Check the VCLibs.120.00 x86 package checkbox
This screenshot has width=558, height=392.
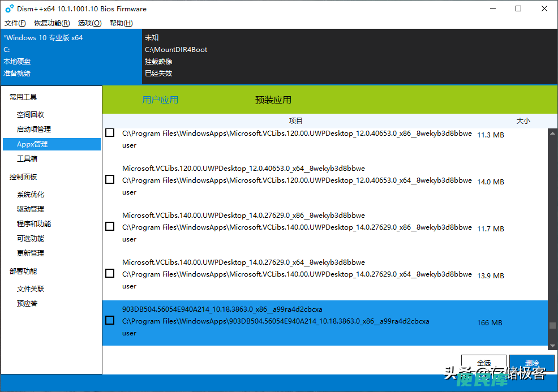click(110, 133)
